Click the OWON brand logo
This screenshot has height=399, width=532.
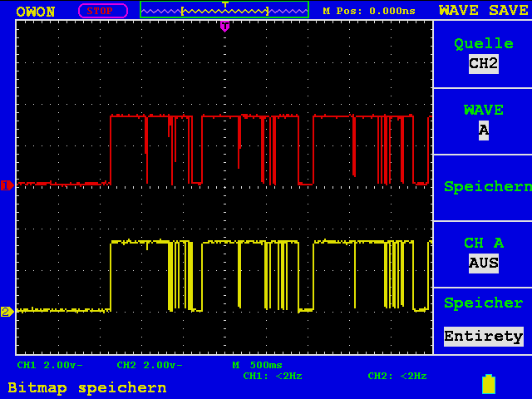coord(36,12)
